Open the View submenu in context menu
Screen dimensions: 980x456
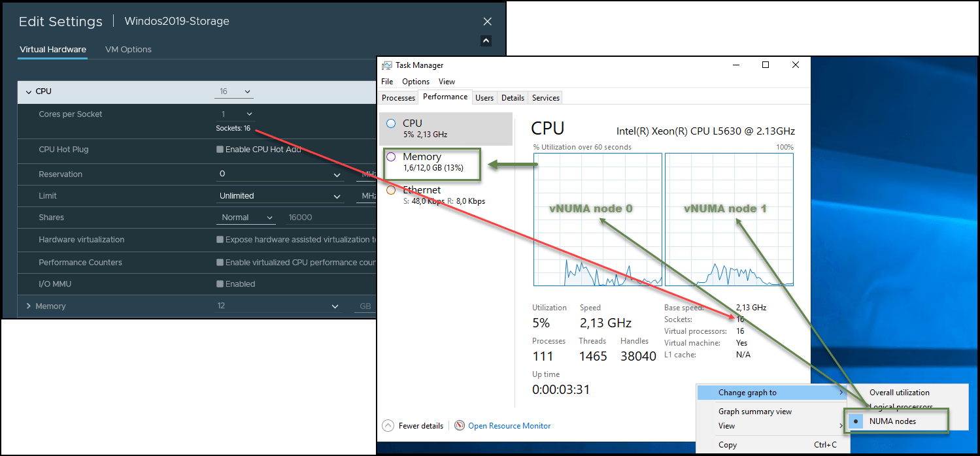click(772, 426)
